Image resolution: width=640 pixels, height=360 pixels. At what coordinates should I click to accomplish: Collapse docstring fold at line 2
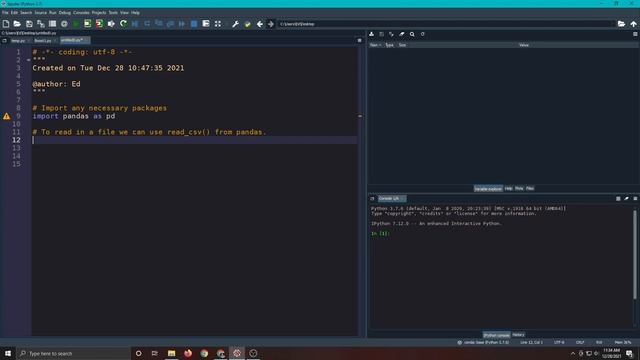[29, 60]
